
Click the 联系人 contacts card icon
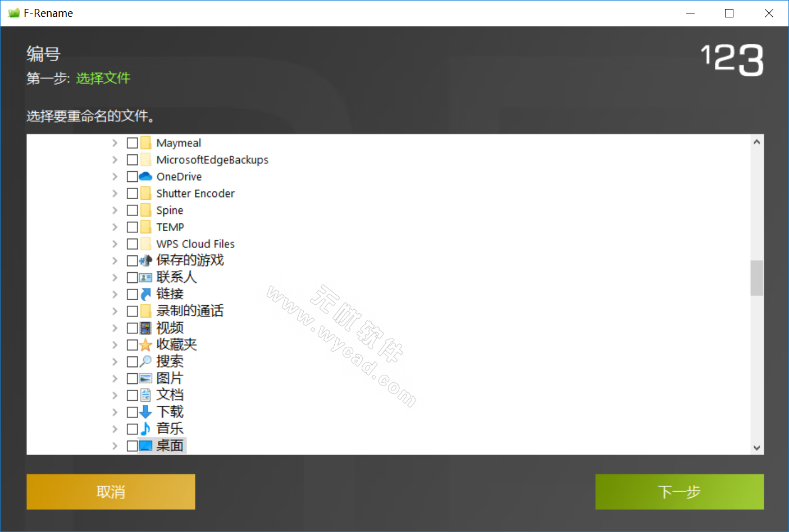tap(145, 277)
